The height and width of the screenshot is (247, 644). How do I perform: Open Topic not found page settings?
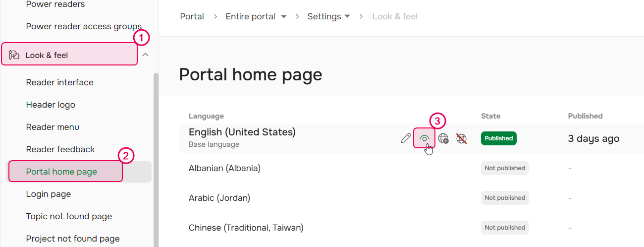69,216
